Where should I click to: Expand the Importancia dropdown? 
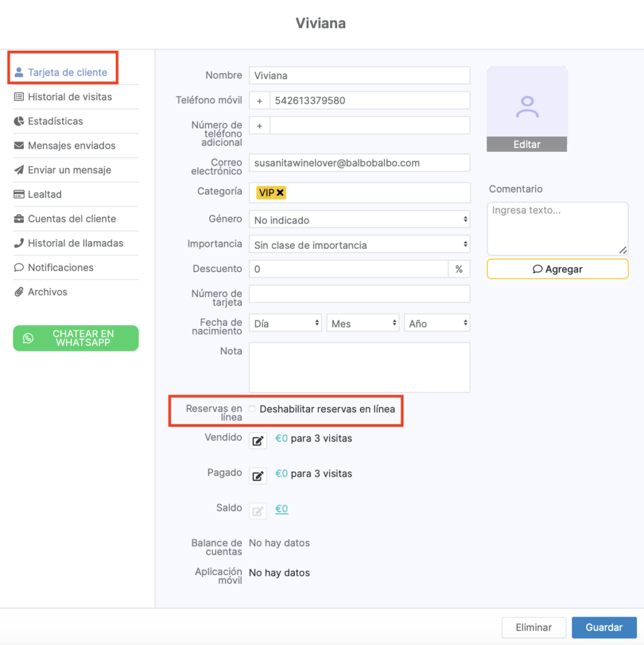coord(359,244)
